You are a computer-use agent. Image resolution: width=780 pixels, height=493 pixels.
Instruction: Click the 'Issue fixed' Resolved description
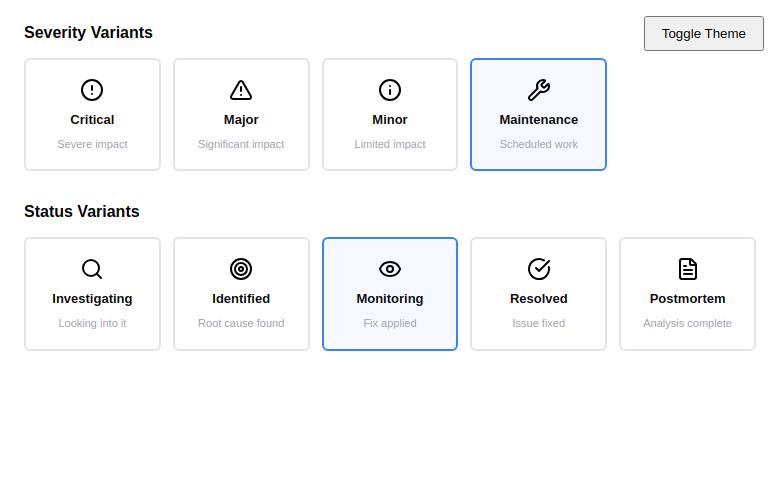[538, 323]
